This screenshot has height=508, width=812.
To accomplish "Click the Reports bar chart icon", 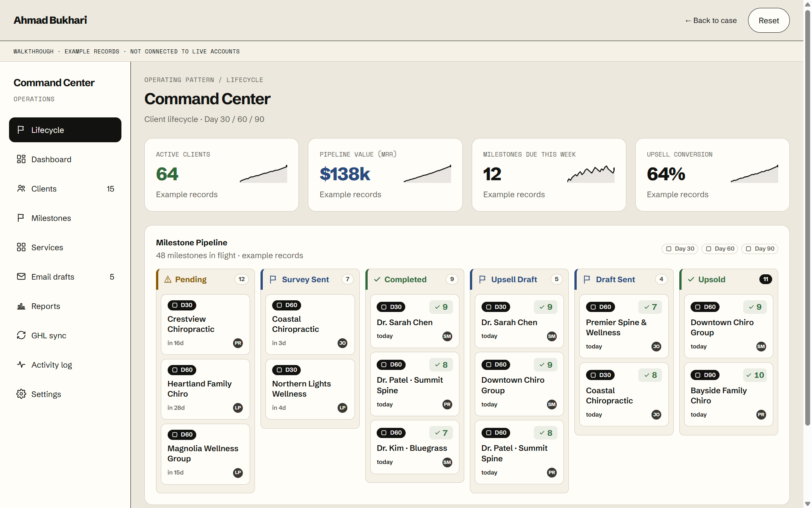I will (21, 306).
